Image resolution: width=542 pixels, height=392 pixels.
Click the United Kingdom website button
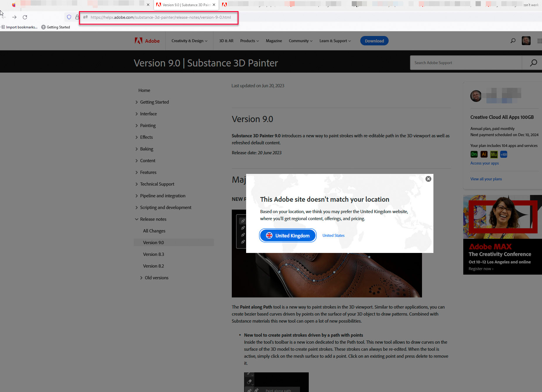tap(287, 235)
